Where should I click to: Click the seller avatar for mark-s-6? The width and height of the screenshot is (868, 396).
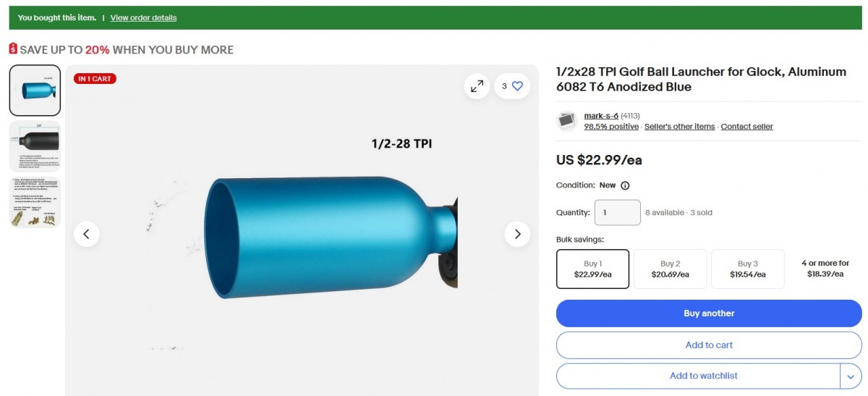coord(566,121)
